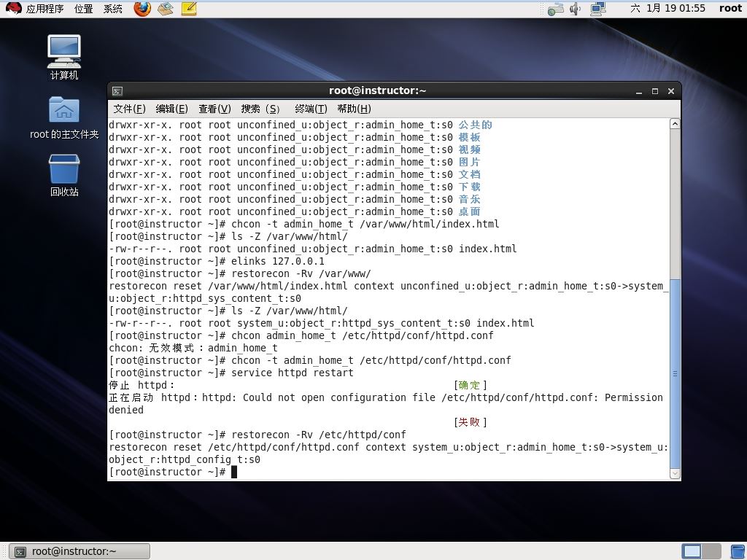
Task: Click the blue 下载 directory name
Action: coord(470,187)
